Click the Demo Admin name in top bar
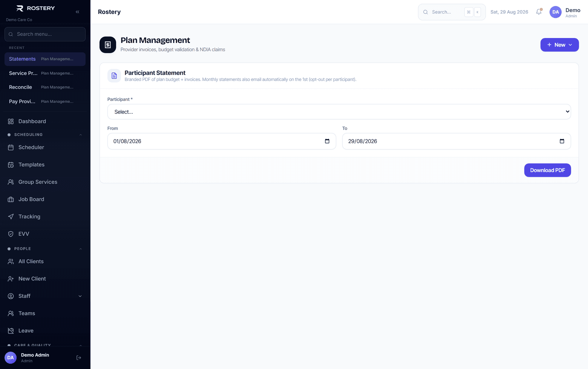This screenshot has width=588, height=369. [573, 10]
